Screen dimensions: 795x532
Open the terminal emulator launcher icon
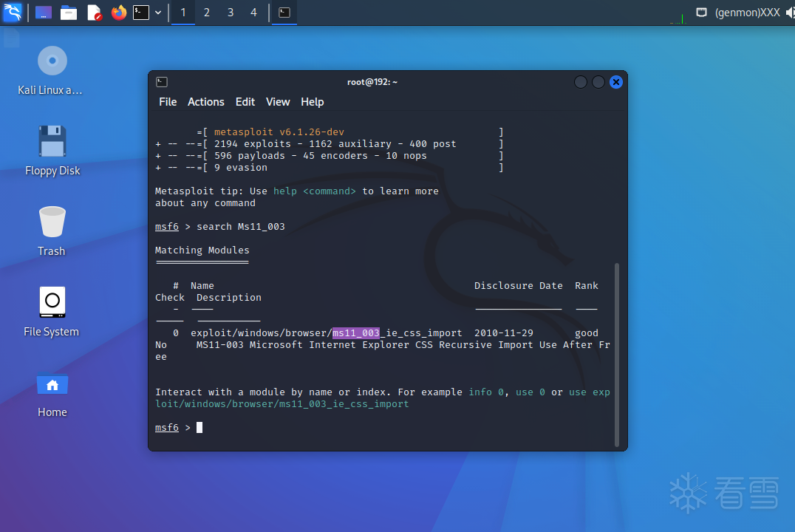(141, 12)
